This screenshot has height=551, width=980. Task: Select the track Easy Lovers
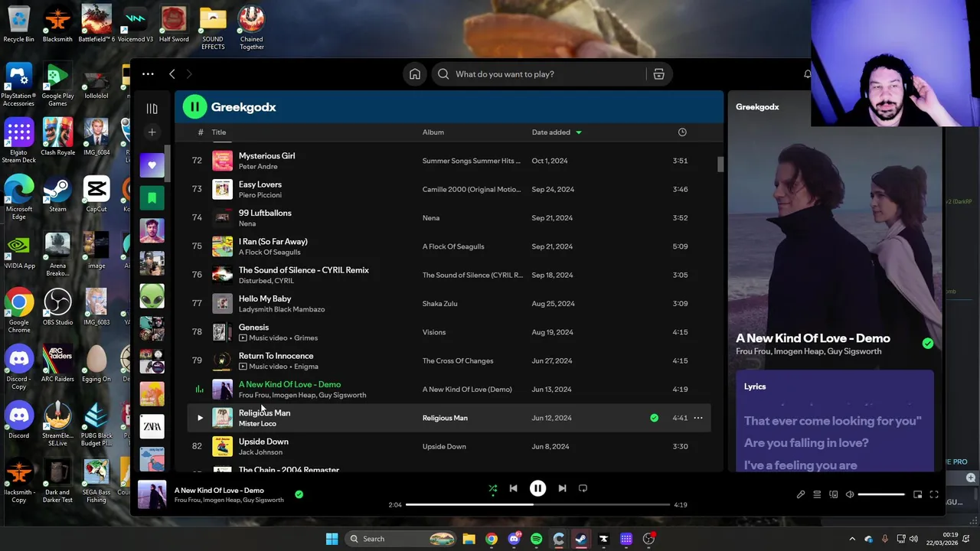(x=260, y=184)
